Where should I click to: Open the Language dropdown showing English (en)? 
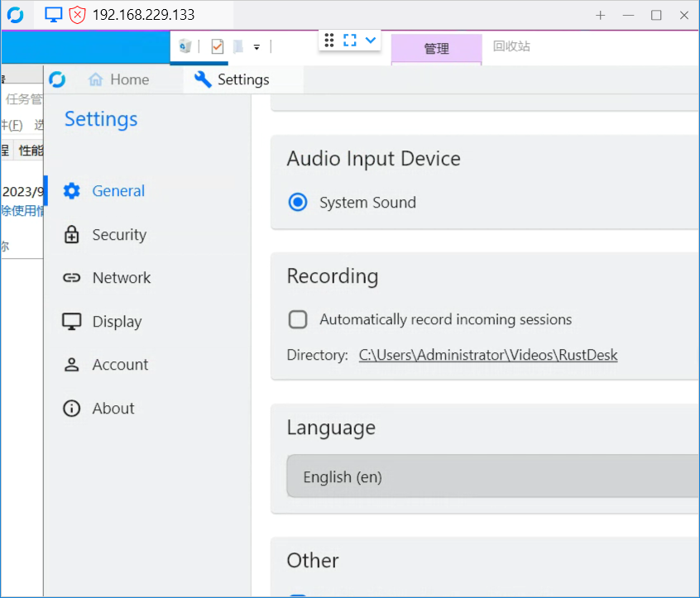pyautogui.click(x=491, y=476)
